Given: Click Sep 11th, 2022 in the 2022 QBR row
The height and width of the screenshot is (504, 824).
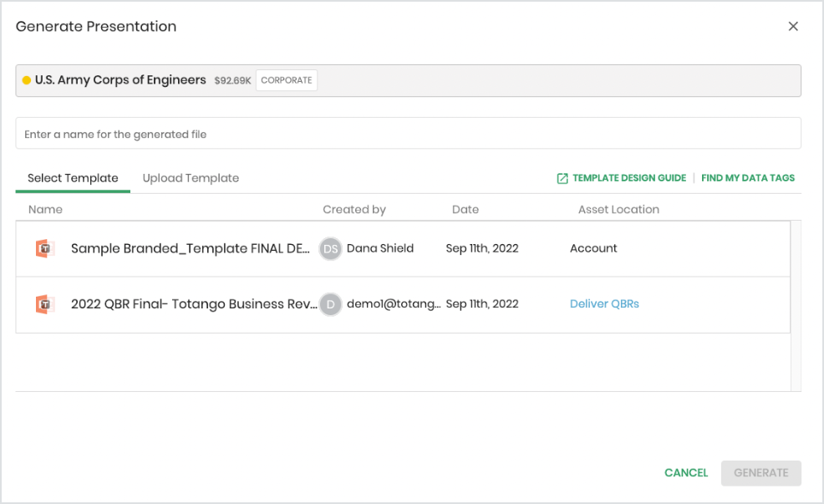Looking at the screenshot, I should point(482,303).
